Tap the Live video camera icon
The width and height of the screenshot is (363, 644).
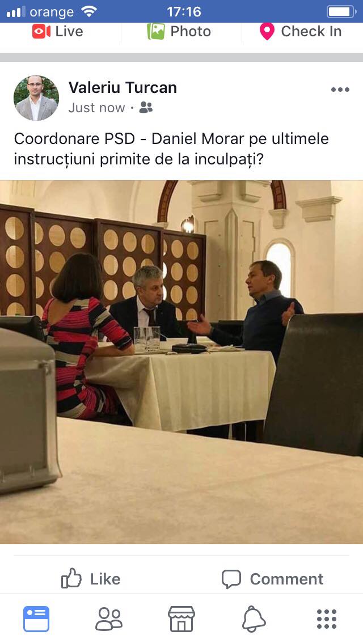[41, 32]
